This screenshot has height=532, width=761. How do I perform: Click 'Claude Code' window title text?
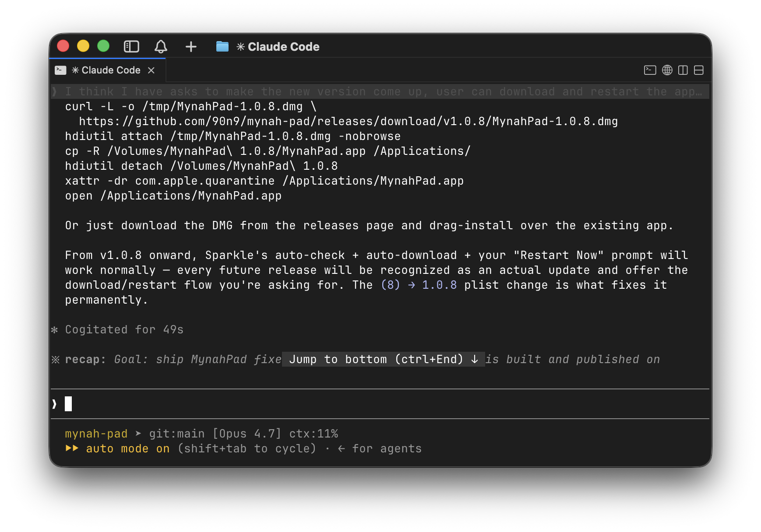coord(283,47)
